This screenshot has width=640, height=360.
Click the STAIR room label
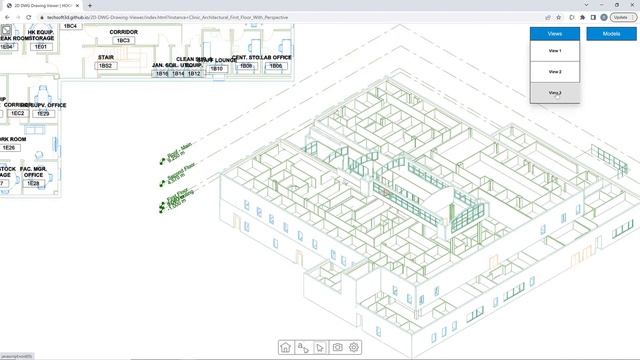point(106,57)
